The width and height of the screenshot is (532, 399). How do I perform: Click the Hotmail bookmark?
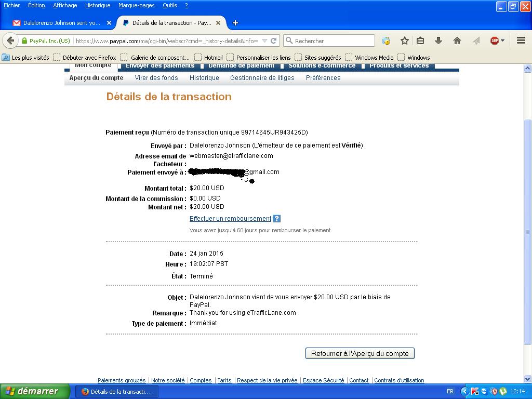click(x=209, y=57)
